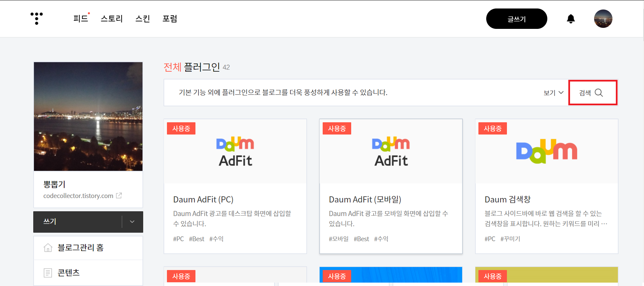Viewport: 644px width, 286px height.
Task: Open Daum AdFit (PC) plugin title
Action: click(x=203, y=199)
